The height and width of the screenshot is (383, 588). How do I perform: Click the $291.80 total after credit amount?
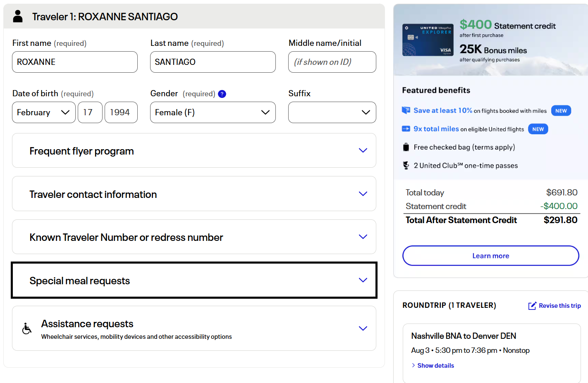coord(560,220)
